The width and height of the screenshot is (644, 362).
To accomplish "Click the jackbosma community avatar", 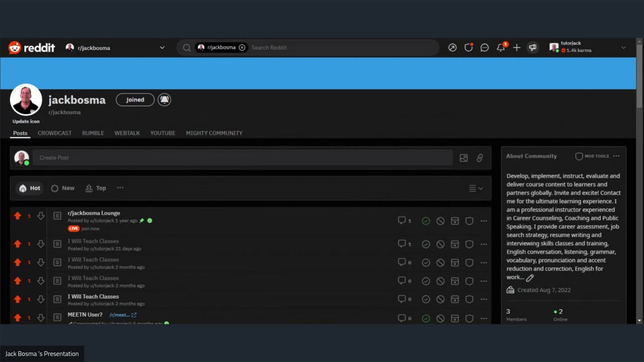I will coord(26,100).
